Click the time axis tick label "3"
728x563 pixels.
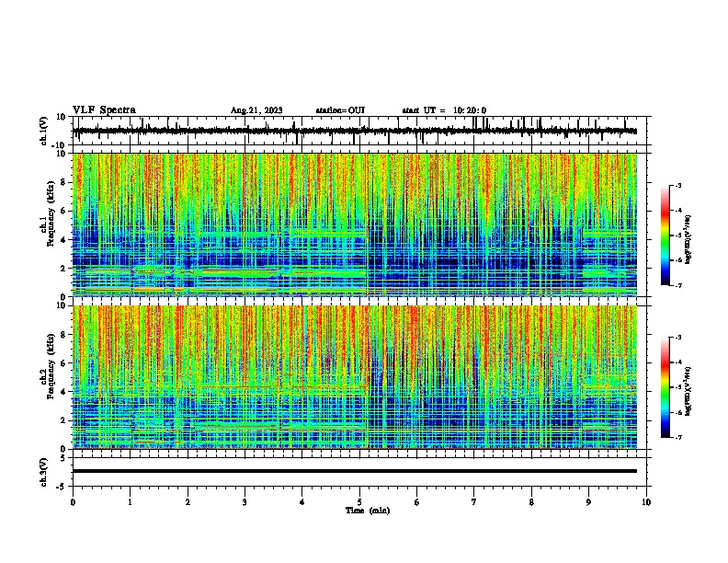pyautogui.click(x=245, y=502)
